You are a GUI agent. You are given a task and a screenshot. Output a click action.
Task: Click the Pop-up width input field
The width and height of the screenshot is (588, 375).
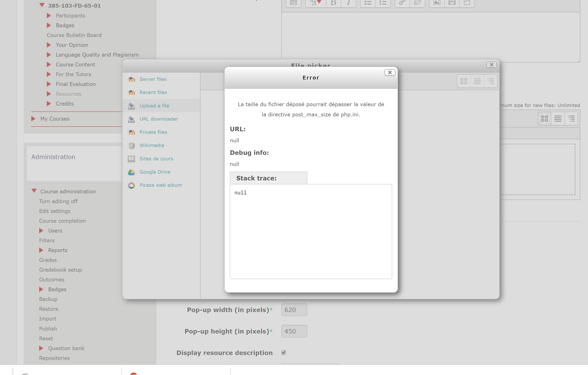(294, 310)
